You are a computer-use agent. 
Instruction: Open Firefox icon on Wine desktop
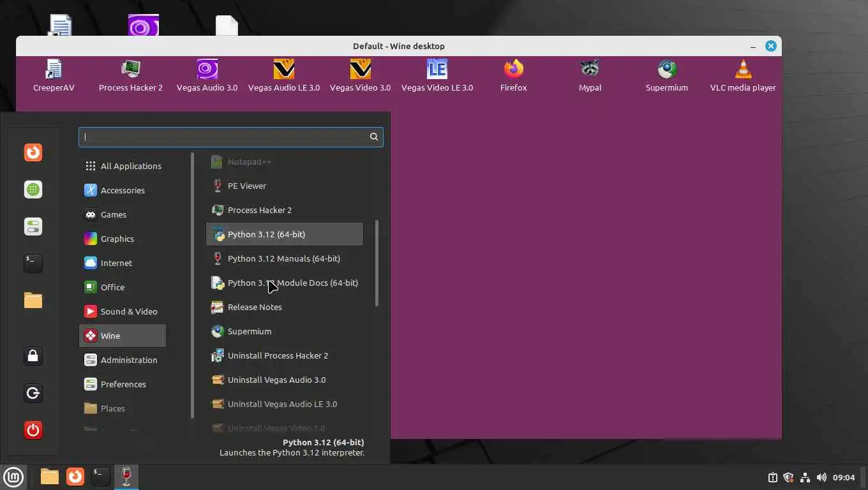tap(513, 75)
